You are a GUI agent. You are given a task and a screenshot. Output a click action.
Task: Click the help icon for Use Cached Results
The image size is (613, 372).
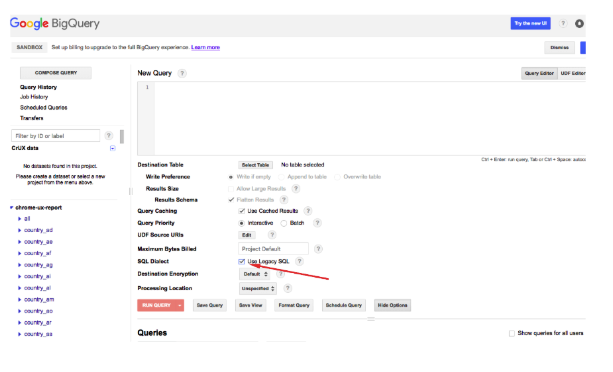coord(308,211)
